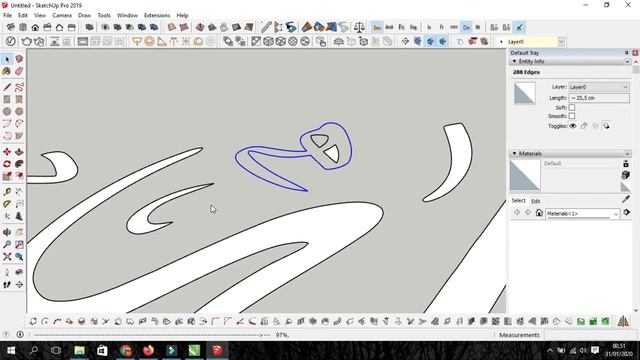
Task: Toggle the Dec units button
Action: coord(377,27)
